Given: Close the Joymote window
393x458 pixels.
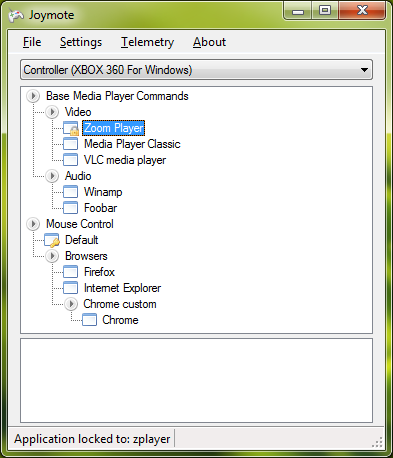Looking at the screenshot, I should [362, 11].
